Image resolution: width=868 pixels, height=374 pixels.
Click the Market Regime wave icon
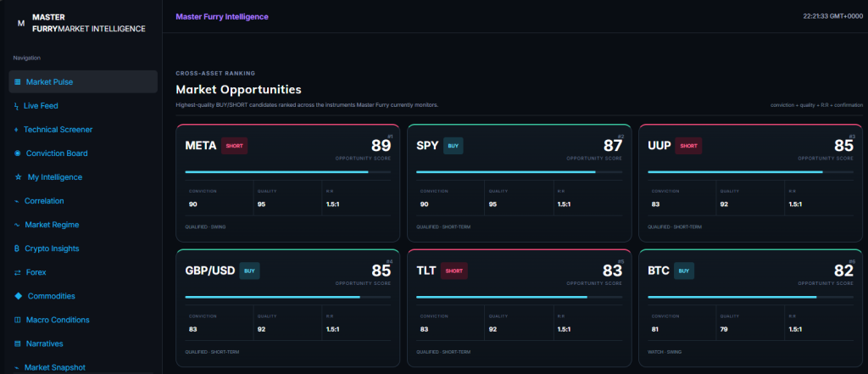17,225
